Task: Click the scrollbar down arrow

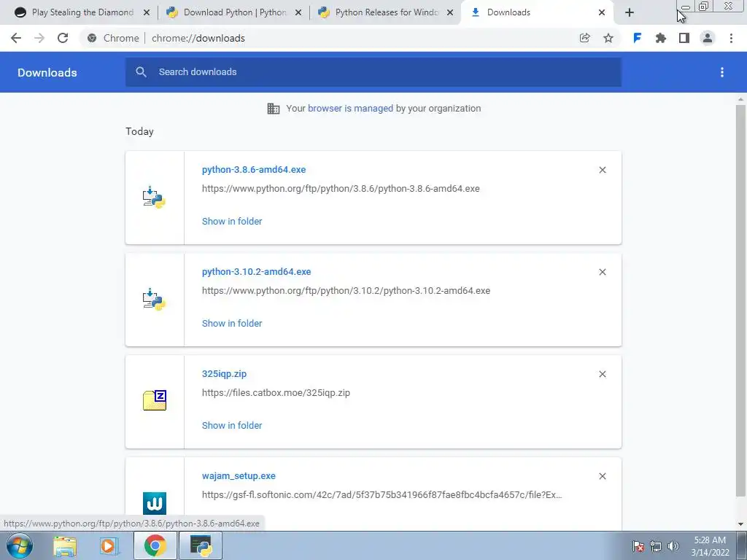Action: pos(740,524)
